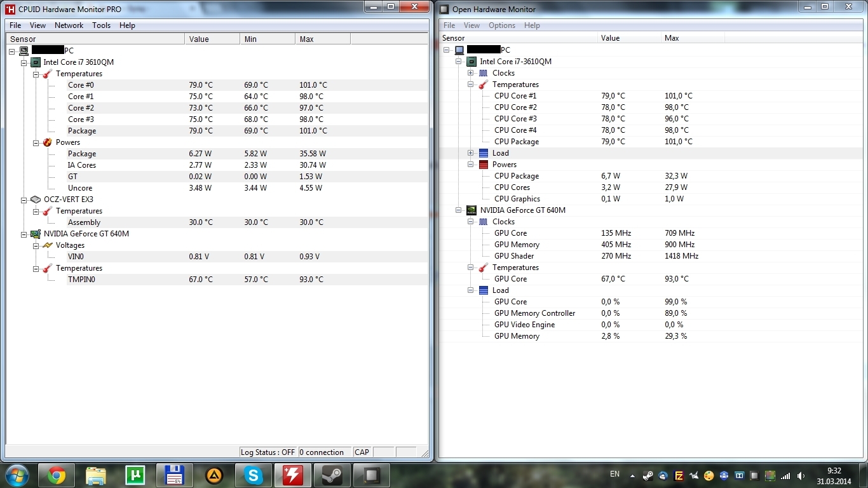
Task: Click the Intel Core i7-3610QM chip icon in Open Hardware Monitor
Action: 471,62
